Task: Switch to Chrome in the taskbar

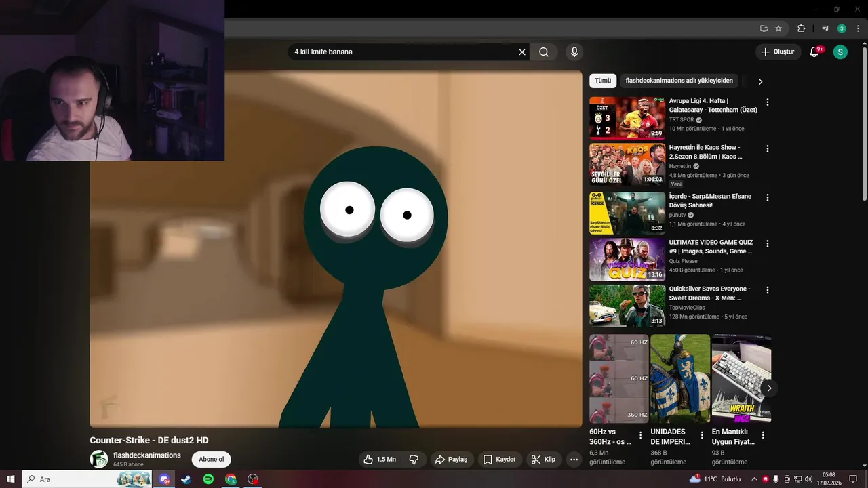Action: coord(231,479)
